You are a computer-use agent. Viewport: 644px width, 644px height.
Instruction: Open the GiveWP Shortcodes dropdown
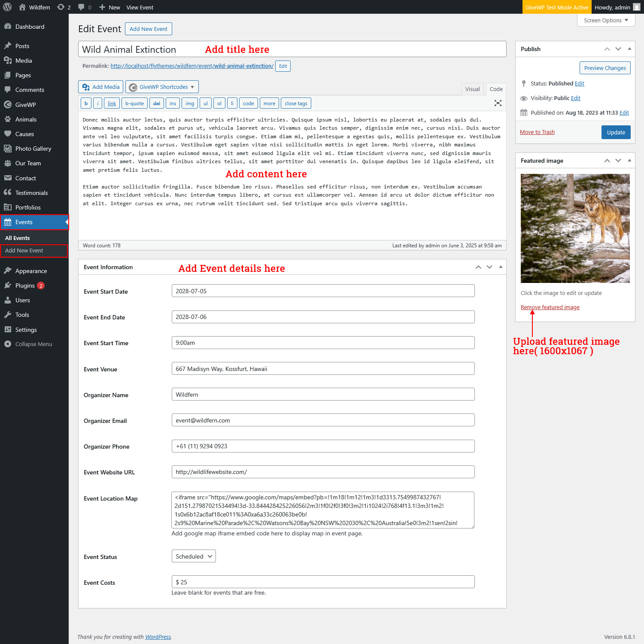point(162,87)
